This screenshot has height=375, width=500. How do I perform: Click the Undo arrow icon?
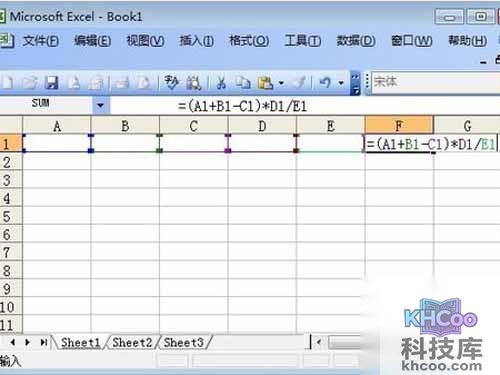pos(325,82)
